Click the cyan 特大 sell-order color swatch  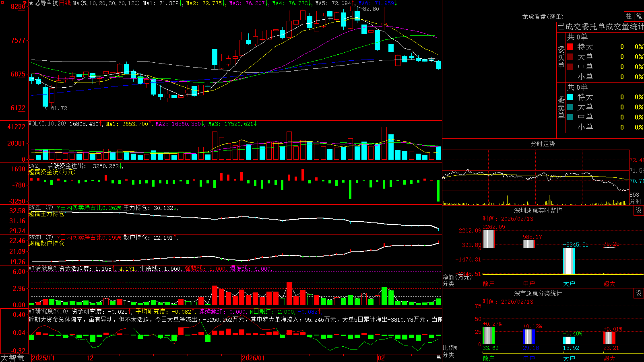point(570,97)
